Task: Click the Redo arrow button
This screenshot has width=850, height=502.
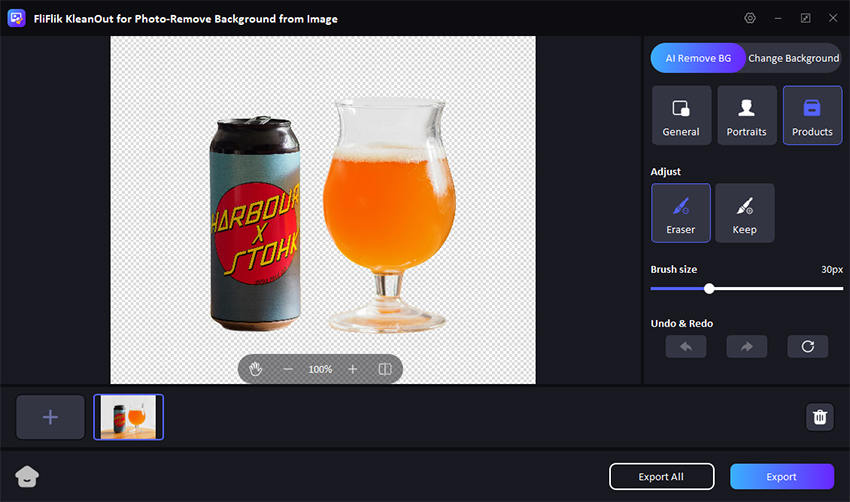Action: point(747,346)
